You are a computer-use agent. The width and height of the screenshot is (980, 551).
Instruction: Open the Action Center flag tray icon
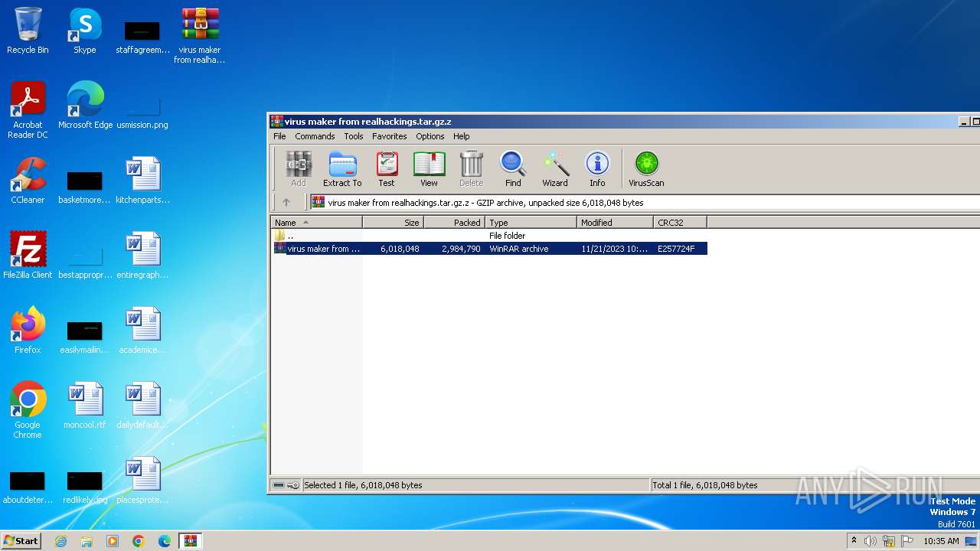click(907, 541)
